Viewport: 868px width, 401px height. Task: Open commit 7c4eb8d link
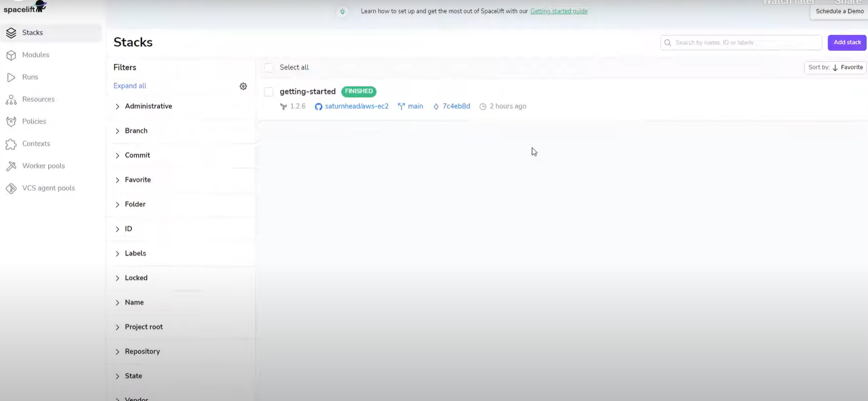click(x=456, y=107)
